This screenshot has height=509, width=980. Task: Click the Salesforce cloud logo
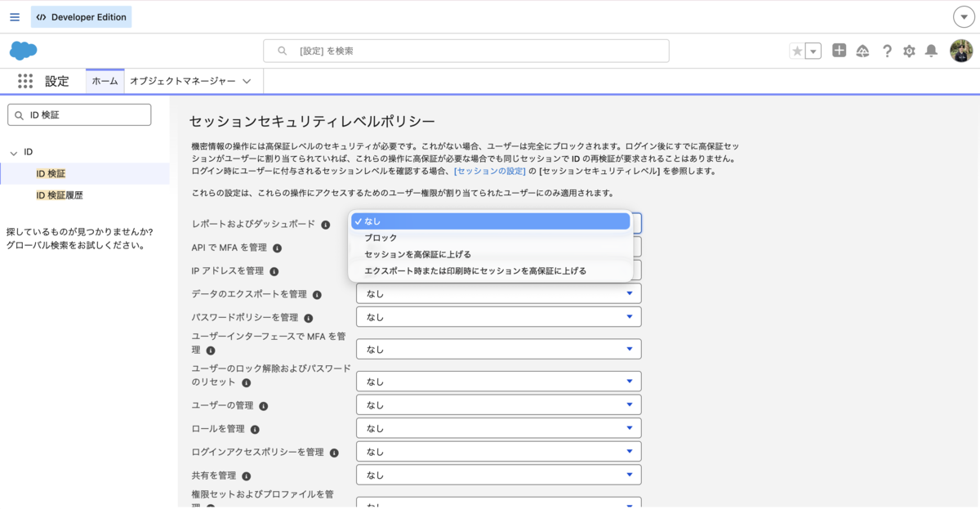tap(24, 51)
